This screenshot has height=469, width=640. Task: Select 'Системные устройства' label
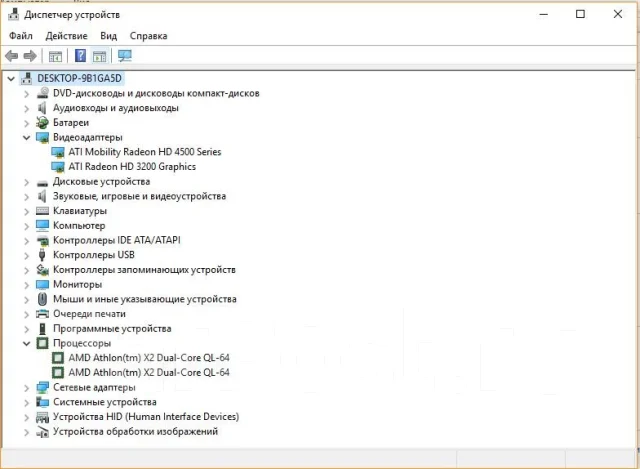pos(104,402)
